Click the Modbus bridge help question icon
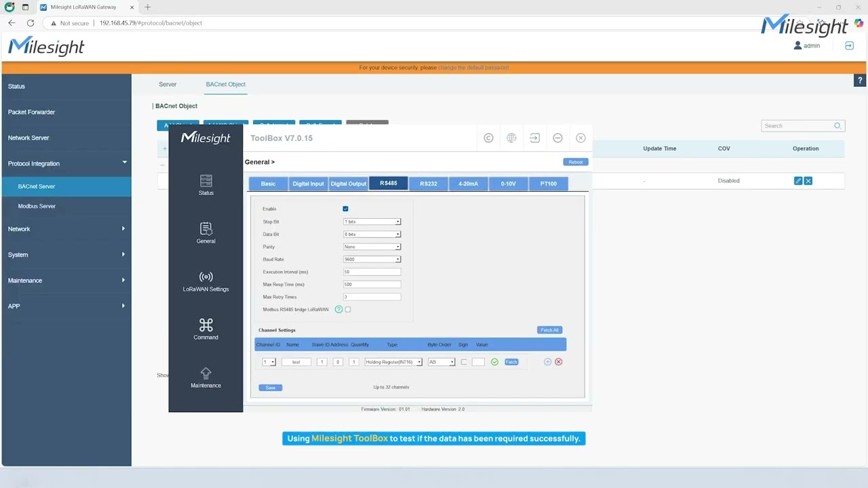 [x=339, y=310]
